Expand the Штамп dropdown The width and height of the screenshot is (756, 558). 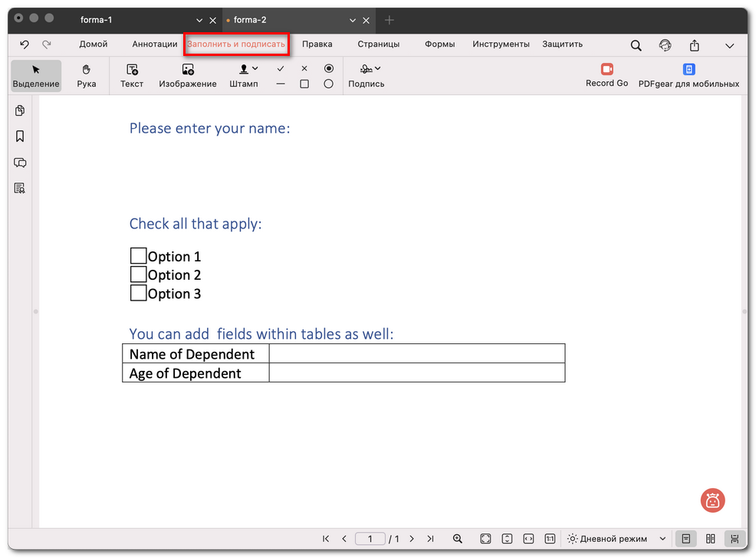pyautogui.click(x=255, y=69)
